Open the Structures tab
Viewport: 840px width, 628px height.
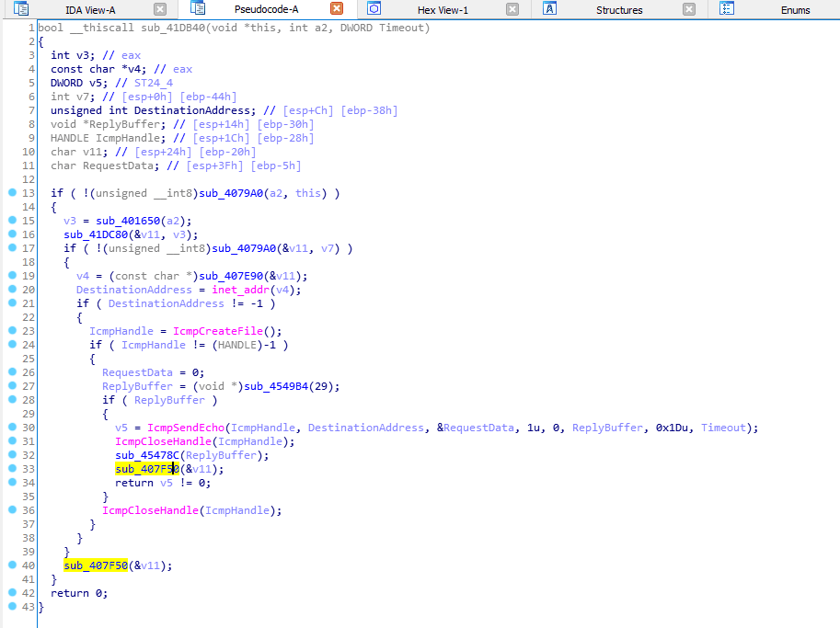[x=619, y=10]
